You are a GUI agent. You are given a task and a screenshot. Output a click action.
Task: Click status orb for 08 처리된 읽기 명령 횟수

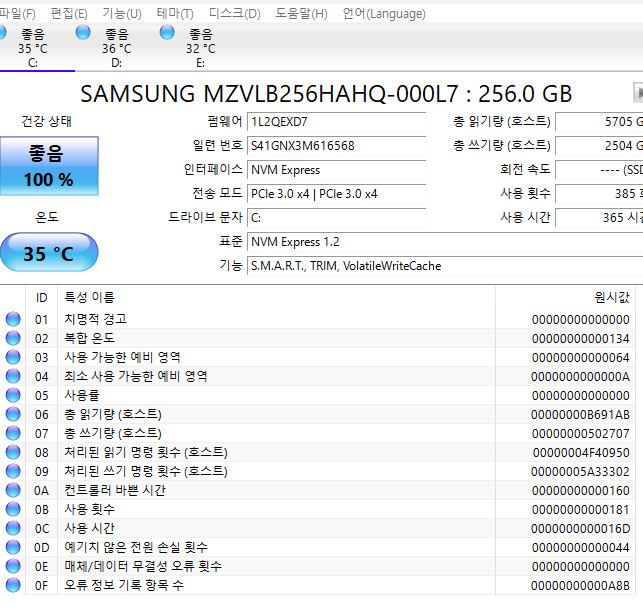13,452
